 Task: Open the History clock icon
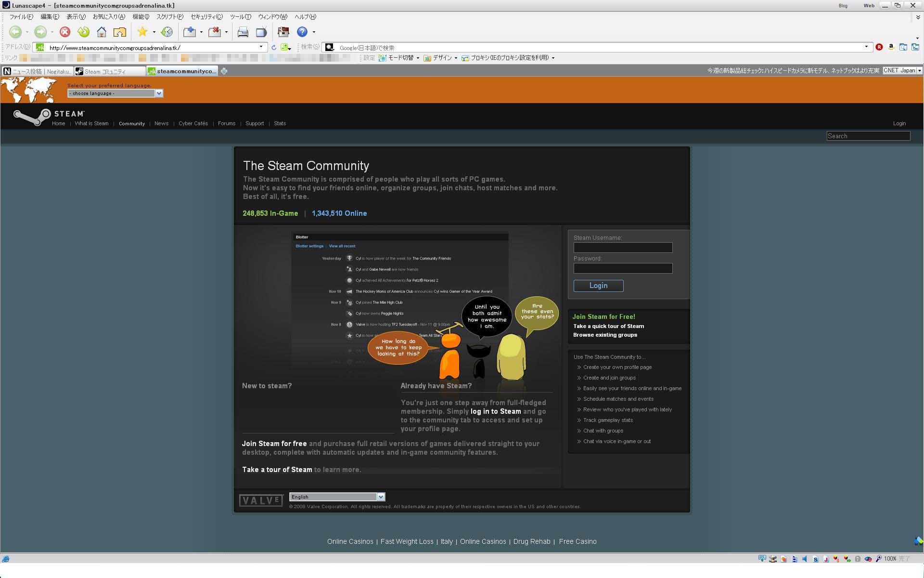coord(167,32)
